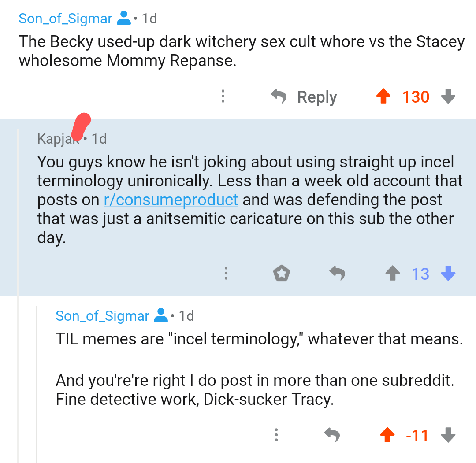Click reply arrow icon beside Reply label

[279, 96]
